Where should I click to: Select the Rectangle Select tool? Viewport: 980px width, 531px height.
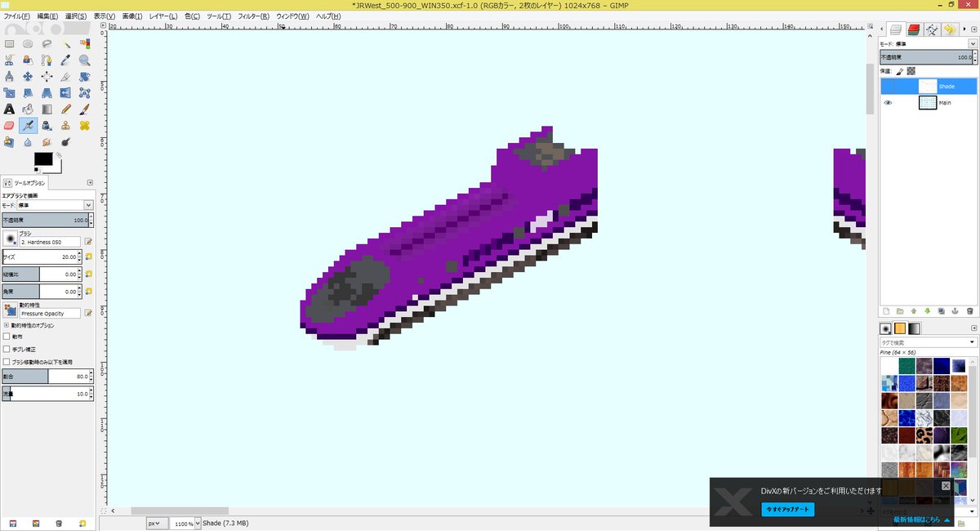click(9, 43)
